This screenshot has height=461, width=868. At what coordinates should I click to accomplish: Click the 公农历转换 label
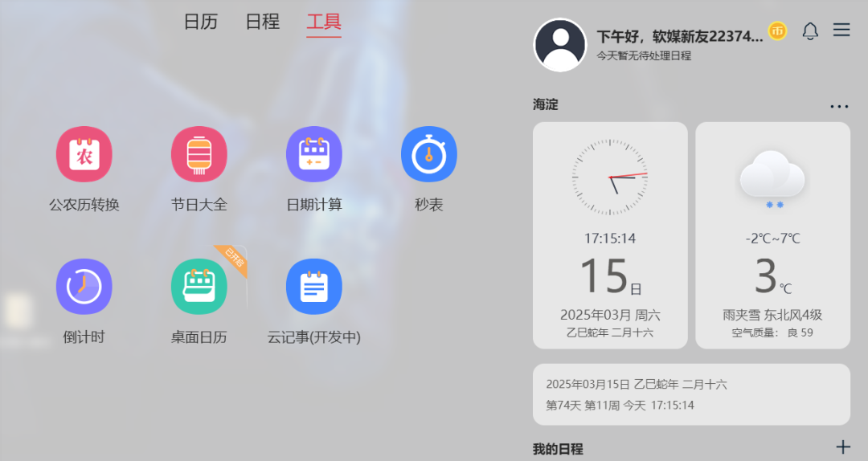coord(84,205)
